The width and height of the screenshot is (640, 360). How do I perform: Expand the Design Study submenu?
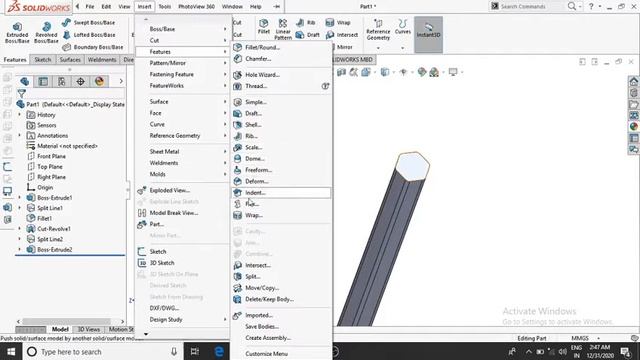182,320
